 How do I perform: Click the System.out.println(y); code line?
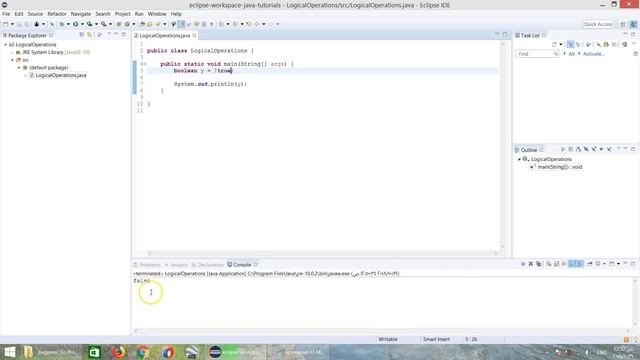[210, 84]
